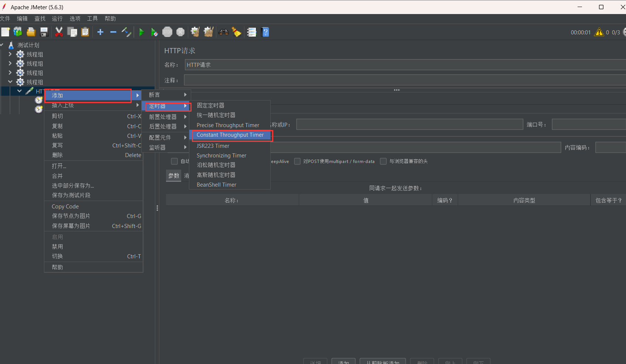Image resolution: width=626 pixels, height=364 pixels.
Task: Click the three-dot horizontal splitter handle
Action: tap(397, 90)
